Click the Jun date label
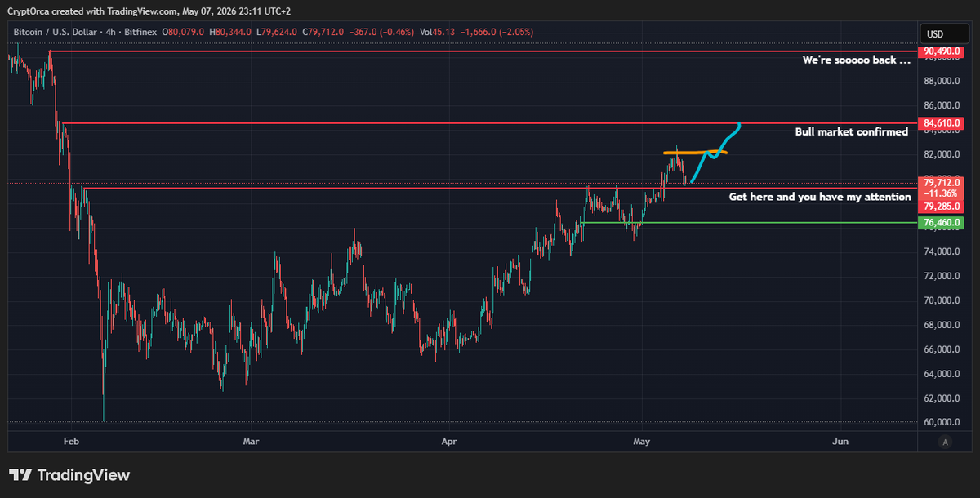This screenshot has width=980, height=498. pos(840,441)
